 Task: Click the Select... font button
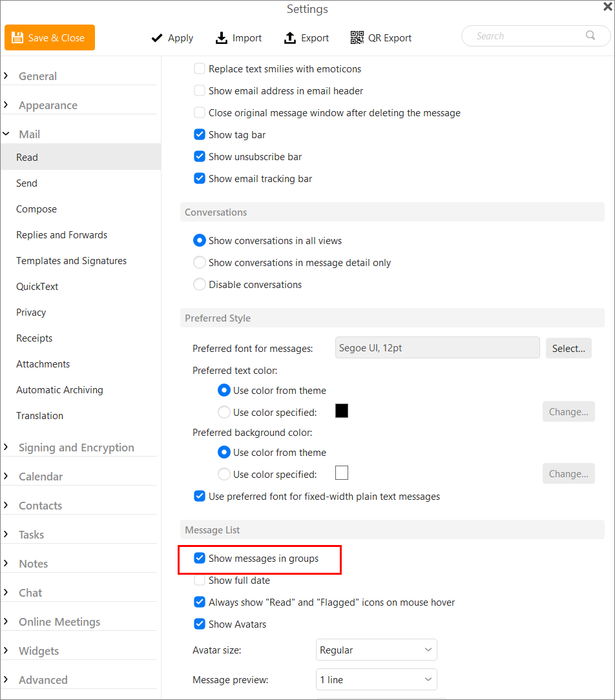(568, 347)
